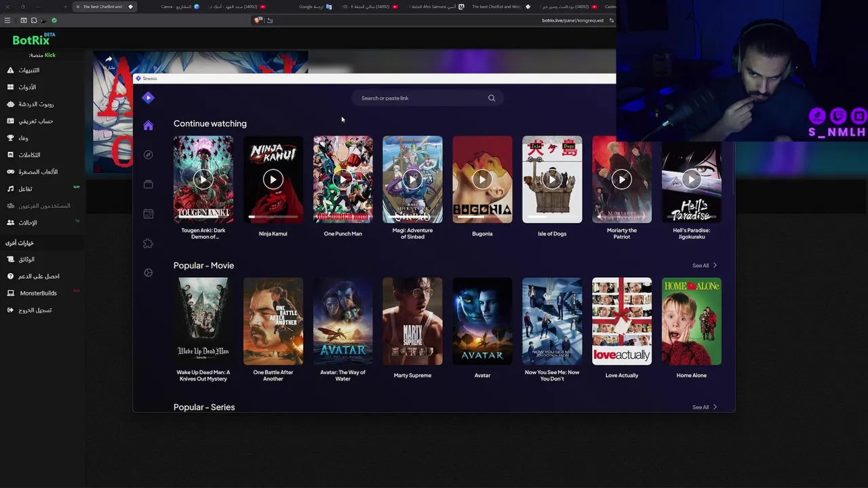The image size is (868, 488).
Task: Open Stremio Addons puzzle icon
Action: click(148, 243)
